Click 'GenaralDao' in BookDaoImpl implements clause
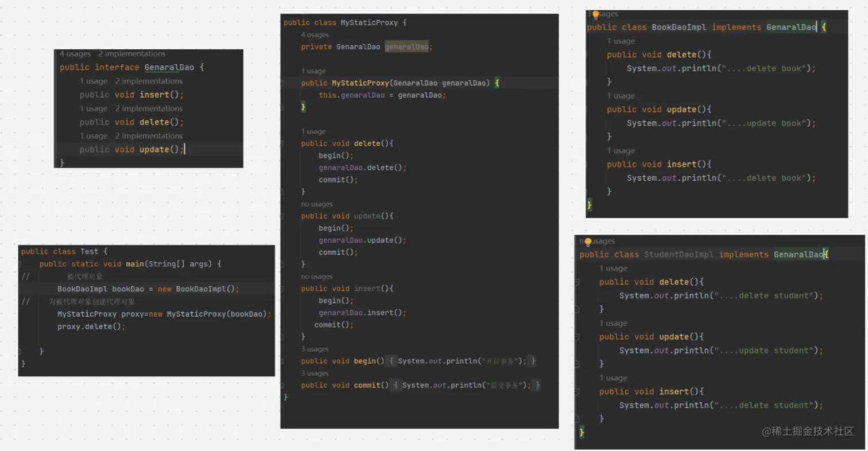 pos(792,28)
